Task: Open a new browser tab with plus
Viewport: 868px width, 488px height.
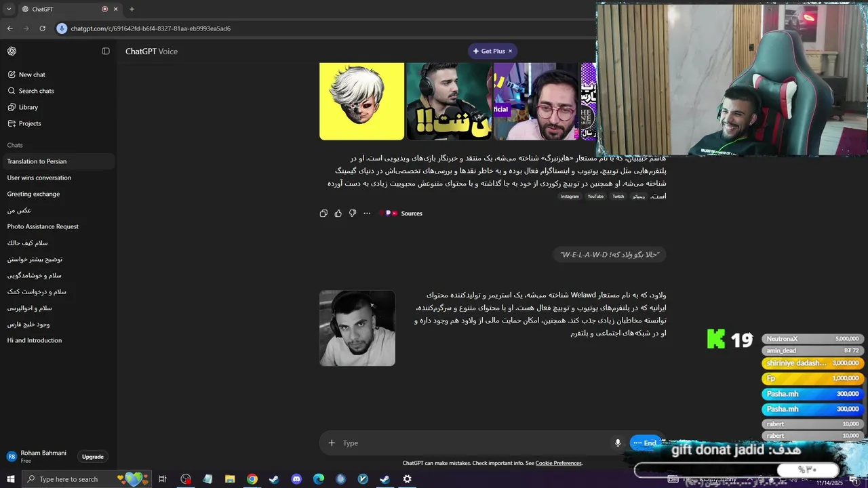Action: 132,9
